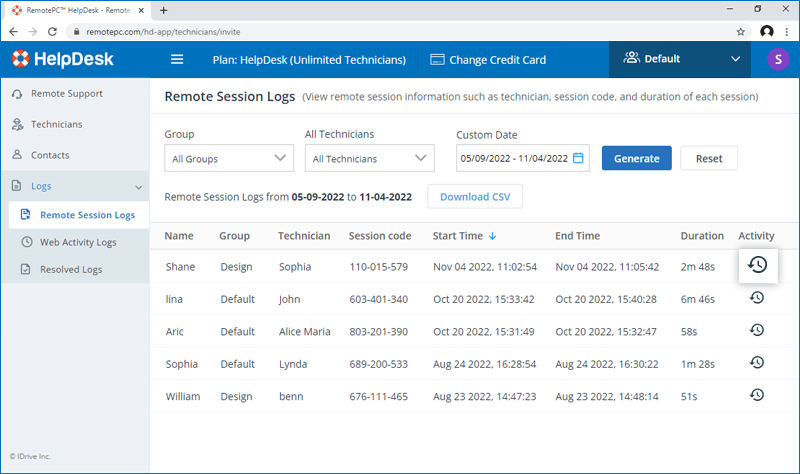Open Remote Support in sidebar
The image size is (800, 474).
66,94
